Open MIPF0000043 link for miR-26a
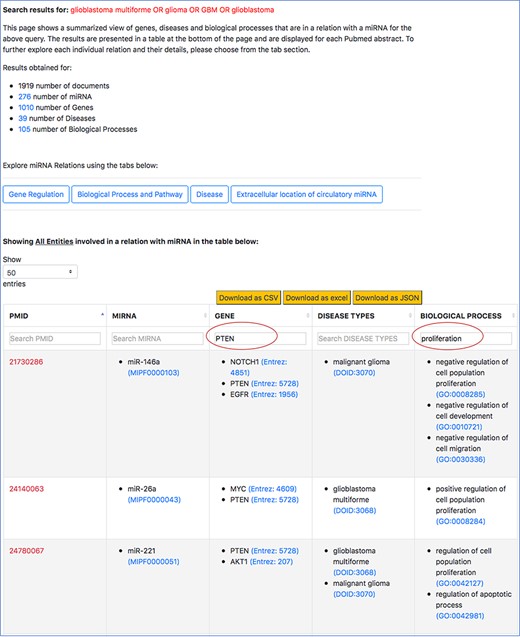This screenshot has width=520, height=637. [x=154, y=500]
